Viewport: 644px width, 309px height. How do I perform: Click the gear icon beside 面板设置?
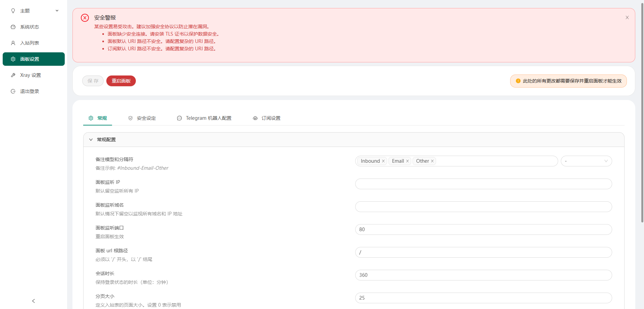click(x=13, y=59)
